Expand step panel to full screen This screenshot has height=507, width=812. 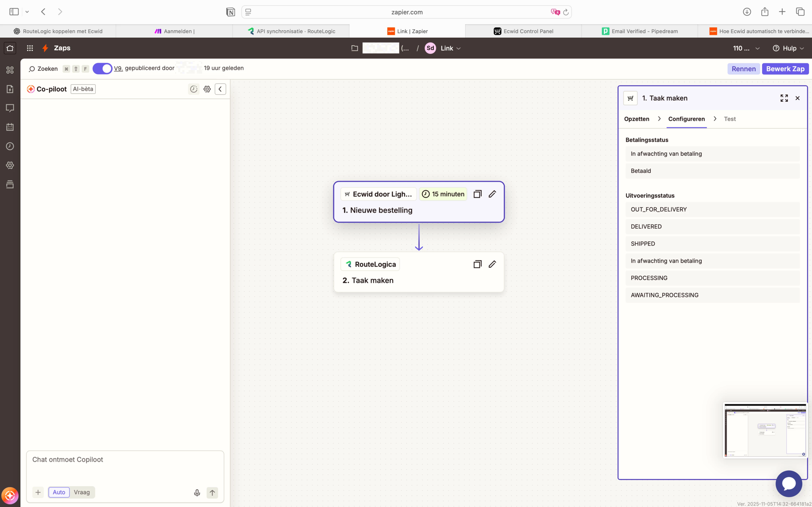point(784,98)
